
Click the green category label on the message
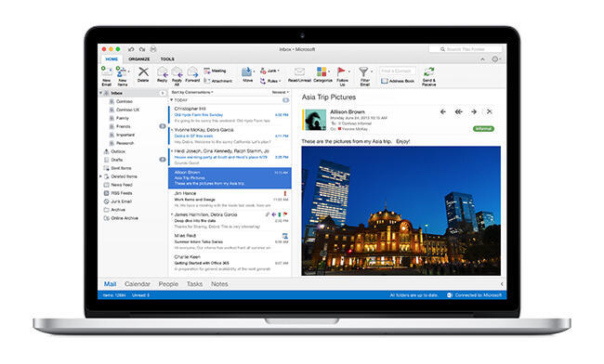[x=483, y=128]
